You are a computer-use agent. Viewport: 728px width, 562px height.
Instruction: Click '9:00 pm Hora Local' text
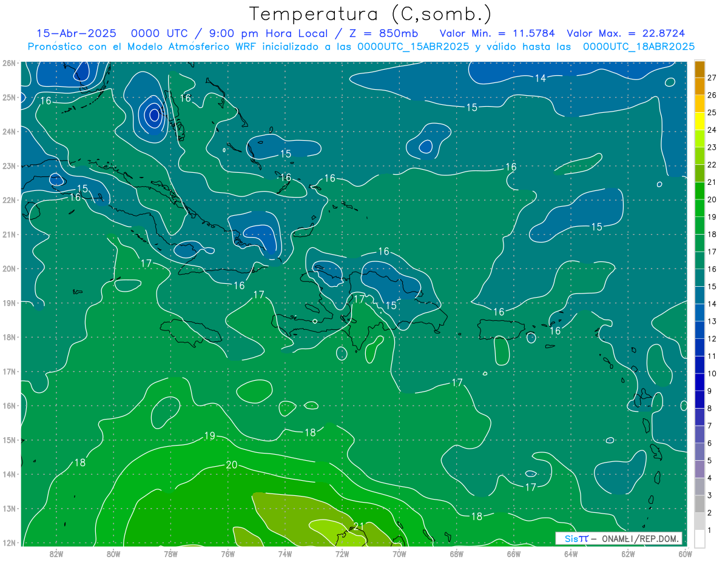point(267,33)
